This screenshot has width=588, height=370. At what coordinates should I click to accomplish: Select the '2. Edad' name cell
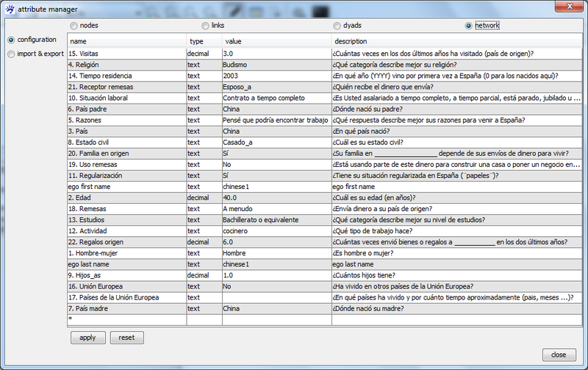(x=126, y=197)
